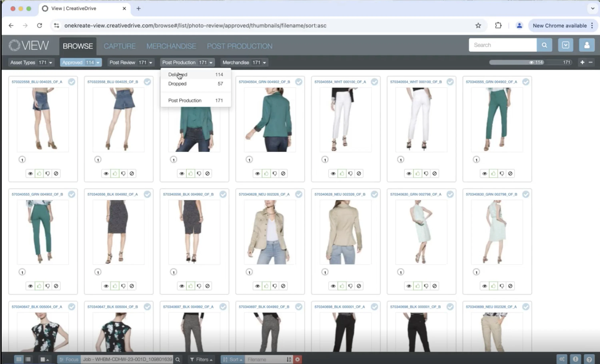Click the plus icon to enlarge thumbnails

[582, 63]
